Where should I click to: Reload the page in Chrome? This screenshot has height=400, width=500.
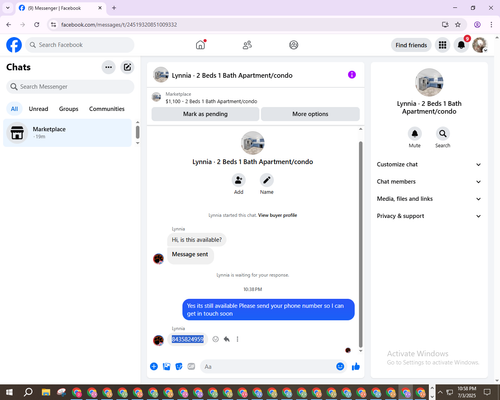click(x=37, y=25)
